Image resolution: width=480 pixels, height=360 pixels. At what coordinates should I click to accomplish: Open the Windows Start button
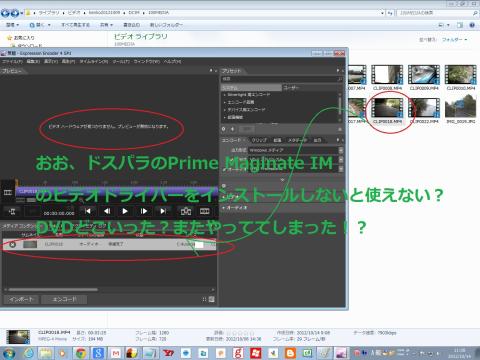pyautogui.click(x=9, y=353)
